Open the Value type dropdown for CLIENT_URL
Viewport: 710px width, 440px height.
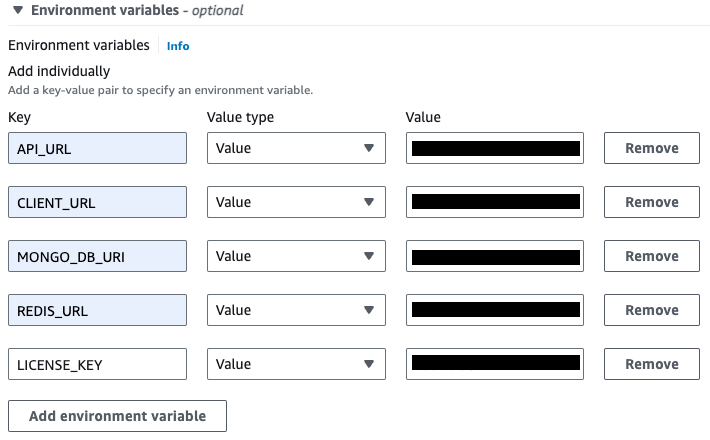296,202
